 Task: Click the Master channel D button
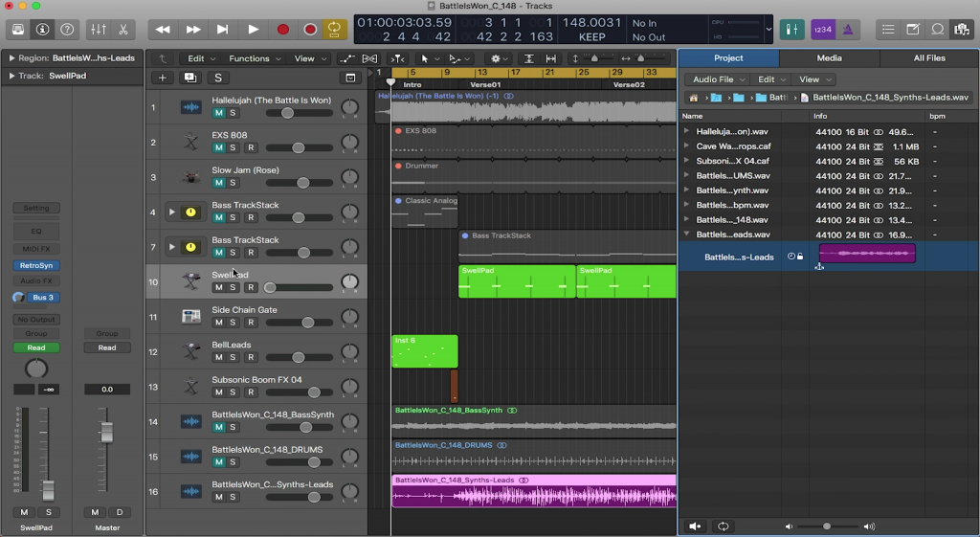click(119, 512)
